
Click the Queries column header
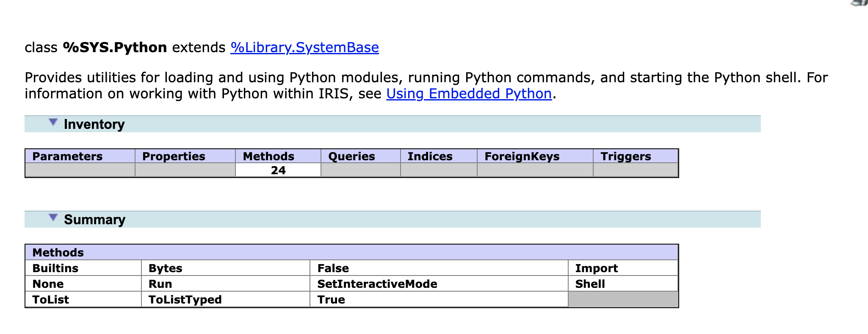tap(361, 156)
